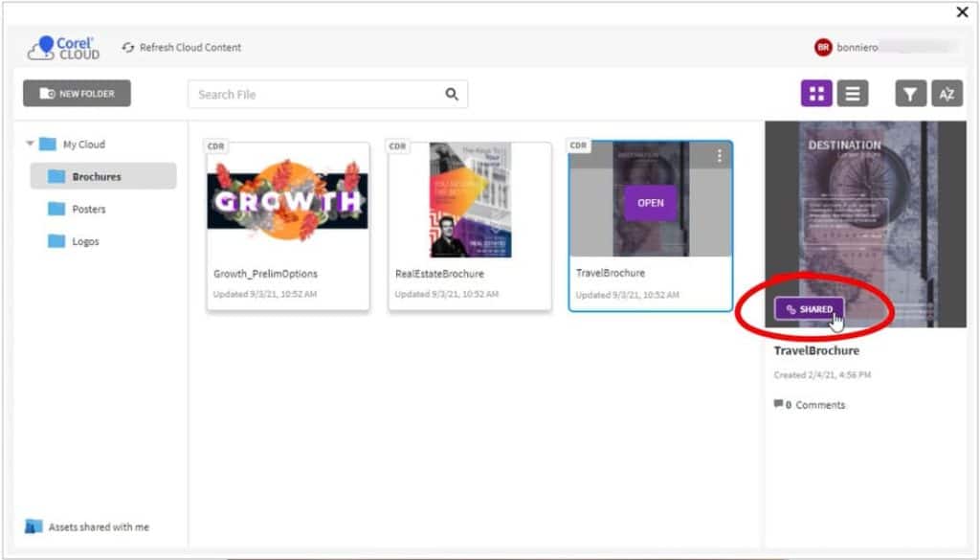The height and width of the screenshot is (560, 980).
Task: Switch to list view layout
Action: [x=851, y=93]
